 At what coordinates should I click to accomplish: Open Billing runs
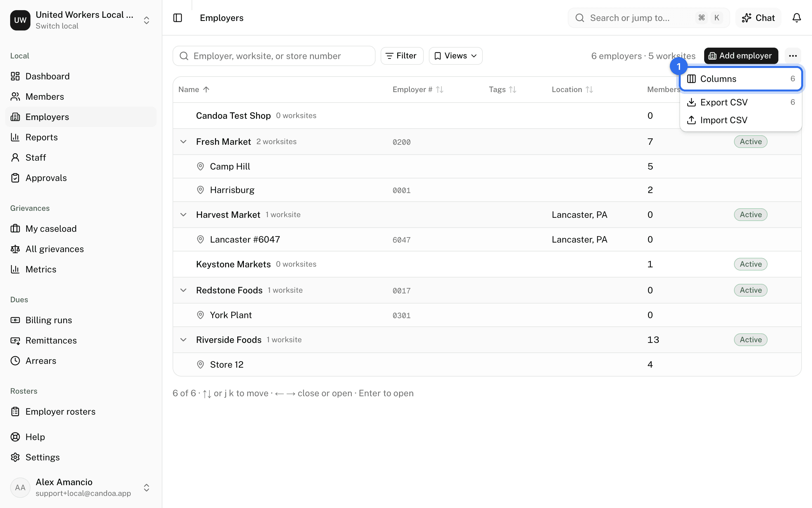pos(81,320)
